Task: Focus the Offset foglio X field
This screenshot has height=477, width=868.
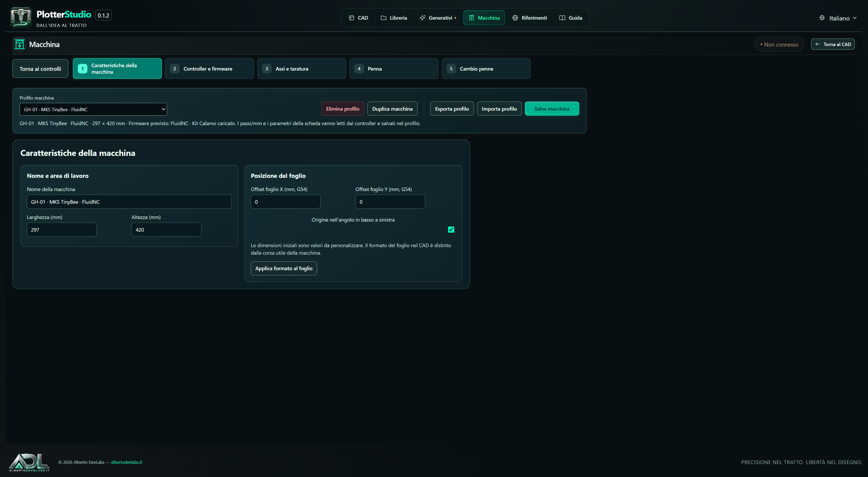Action: click(285, 202)
